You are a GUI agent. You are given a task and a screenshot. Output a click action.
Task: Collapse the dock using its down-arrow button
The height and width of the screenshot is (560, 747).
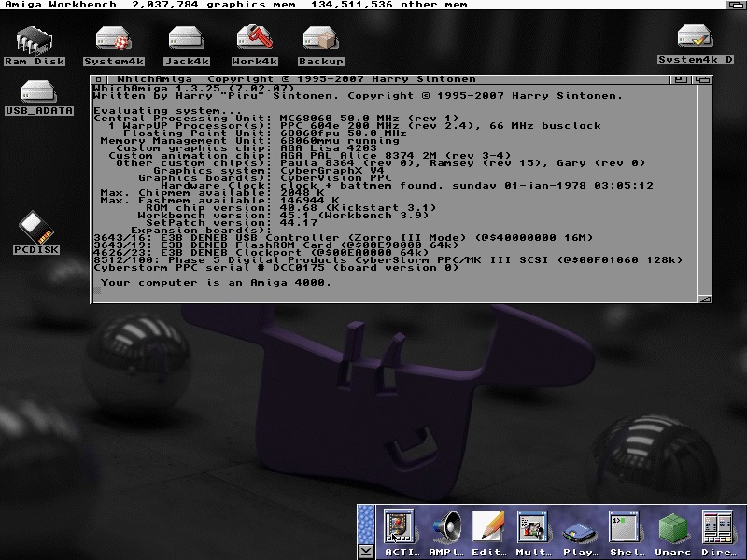point(366,551)
